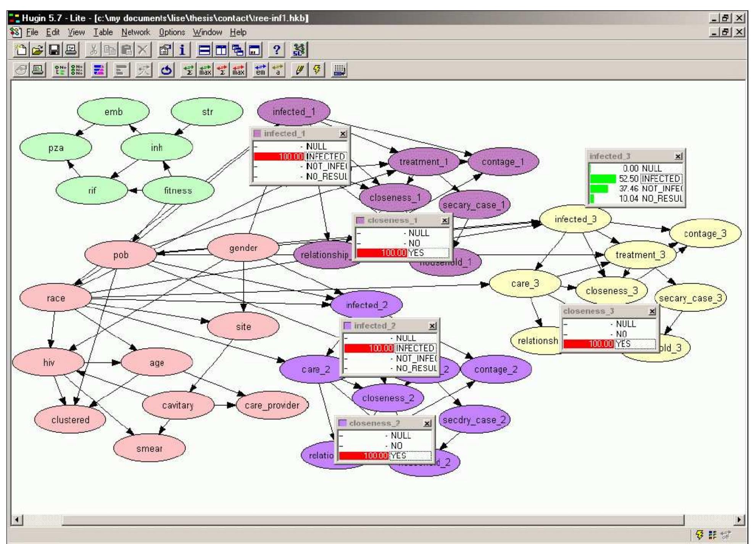Create a new network file

pos(21,50)
